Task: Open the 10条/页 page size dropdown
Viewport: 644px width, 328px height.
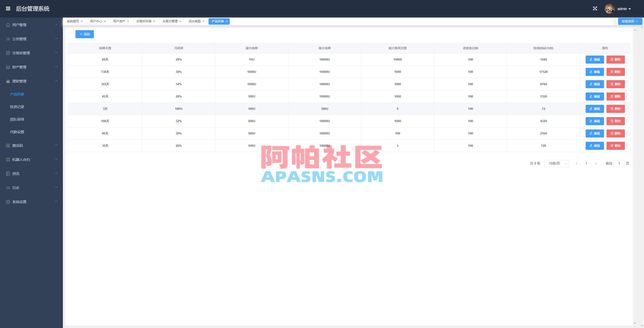Action: click(x=556, y=163)
